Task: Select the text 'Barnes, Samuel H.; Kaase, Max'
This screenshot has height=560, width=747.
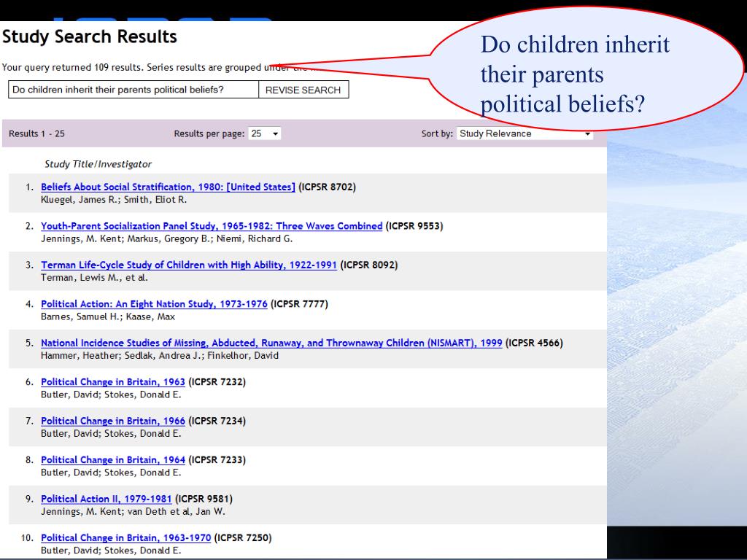Action: tap(108, 316)
